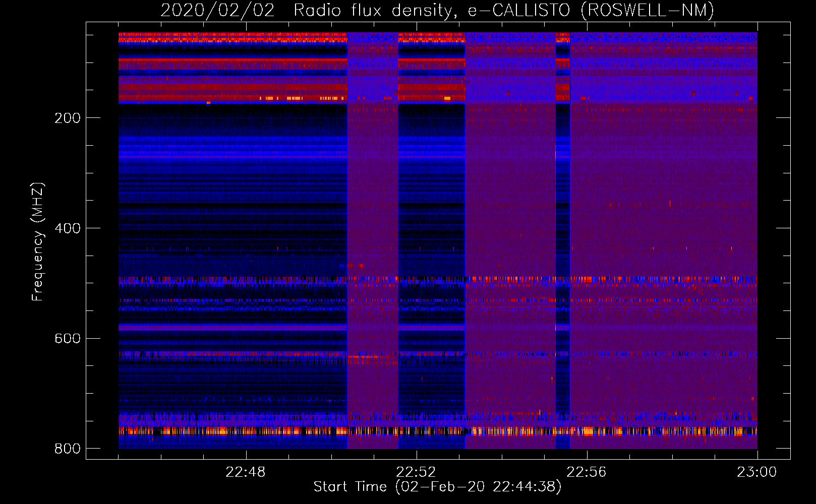Image resolution: width=816 pixels, height=504 pixels.
Task: Select the 23:00 time tick label
Action: pos(757,472)
